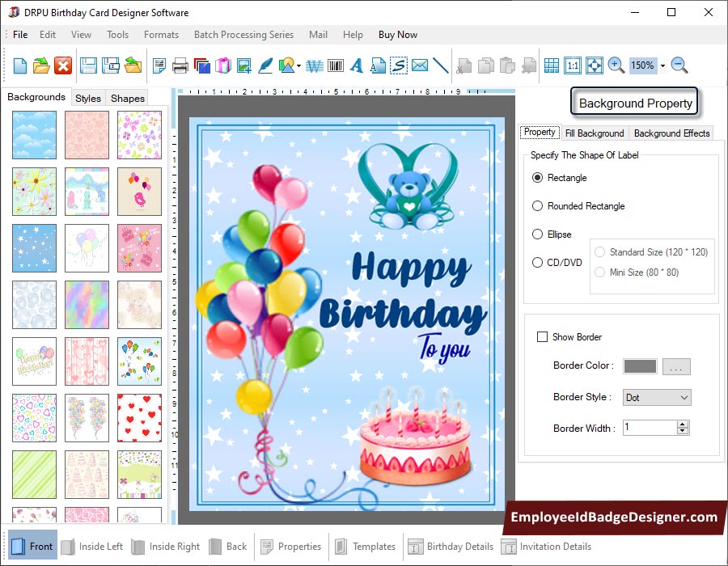Viewport: 728px width, 566px height.
Task: Open the 150% zoom level dropdown
Action: (x=662, y=65)
